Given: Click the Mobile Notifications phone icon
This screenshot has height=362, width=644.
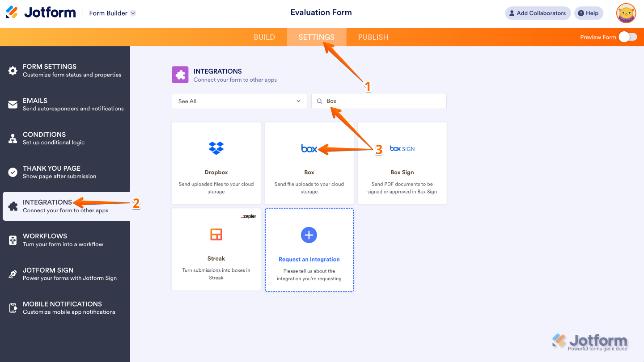Looking at the screenshot, I should click(13, 308).
